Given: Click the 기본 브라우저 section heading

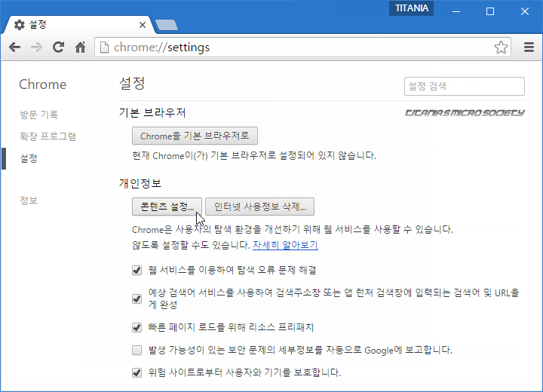Looking at the screenshot, I should pos(152,113).
